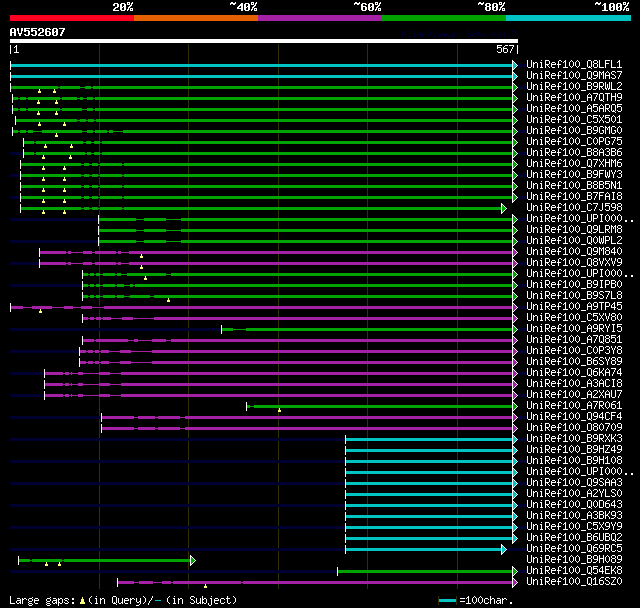The width and height of the screenshot is (640, 608).
Task: Open hit UniRef100_A9RYI5
Action: [576, 328]
